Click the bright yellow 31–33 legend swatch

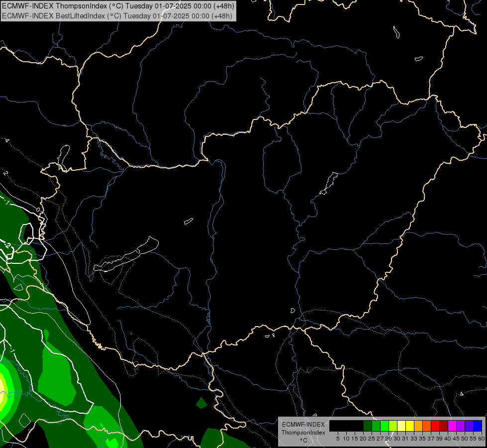point(410,426)
